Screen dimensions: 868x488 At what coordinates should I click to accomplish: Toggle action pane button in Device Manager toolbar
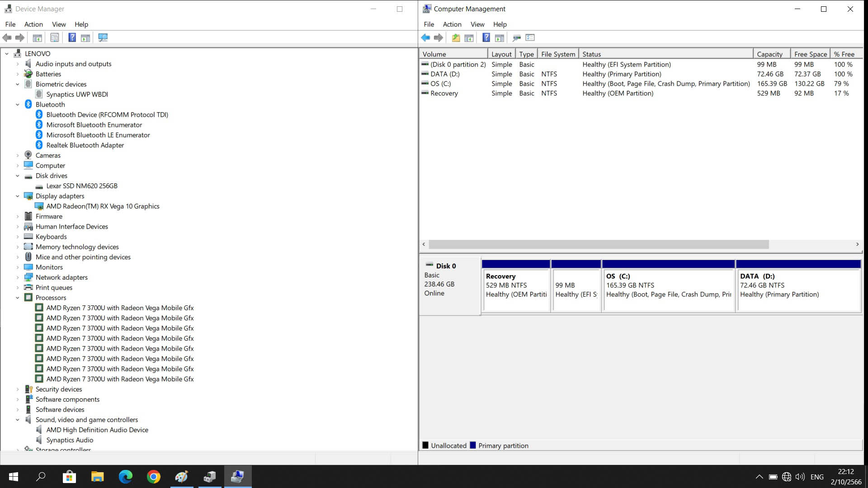point(85,38)
